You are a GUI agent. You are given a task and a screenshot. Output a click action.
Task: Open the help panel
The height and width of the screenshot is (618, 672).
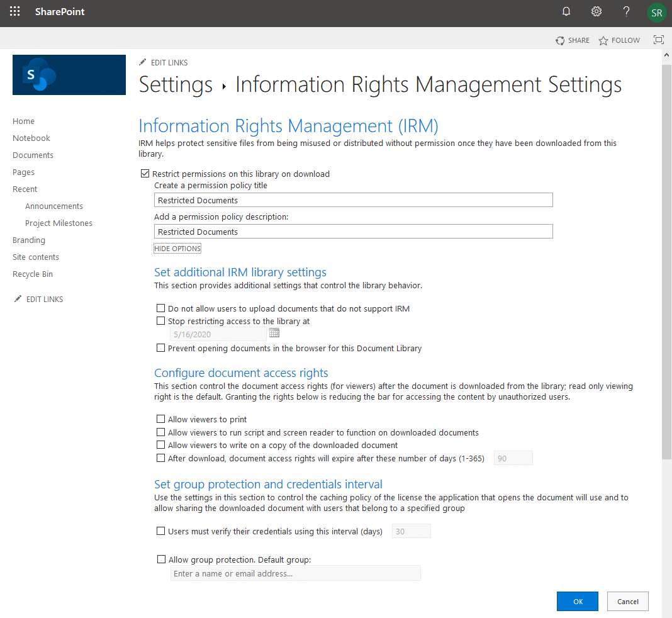626,11
